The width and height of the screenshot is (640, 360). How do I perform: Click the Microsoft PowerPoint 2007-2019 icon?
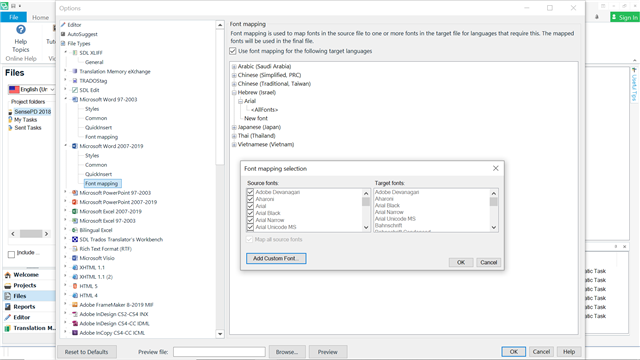click(x=75, y=202)
